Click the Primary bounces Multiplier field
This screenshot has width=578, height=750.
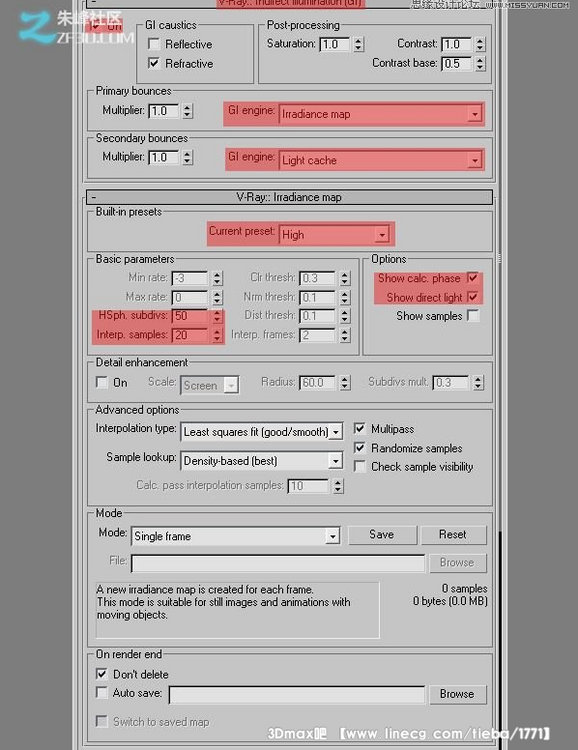(164, 111)
